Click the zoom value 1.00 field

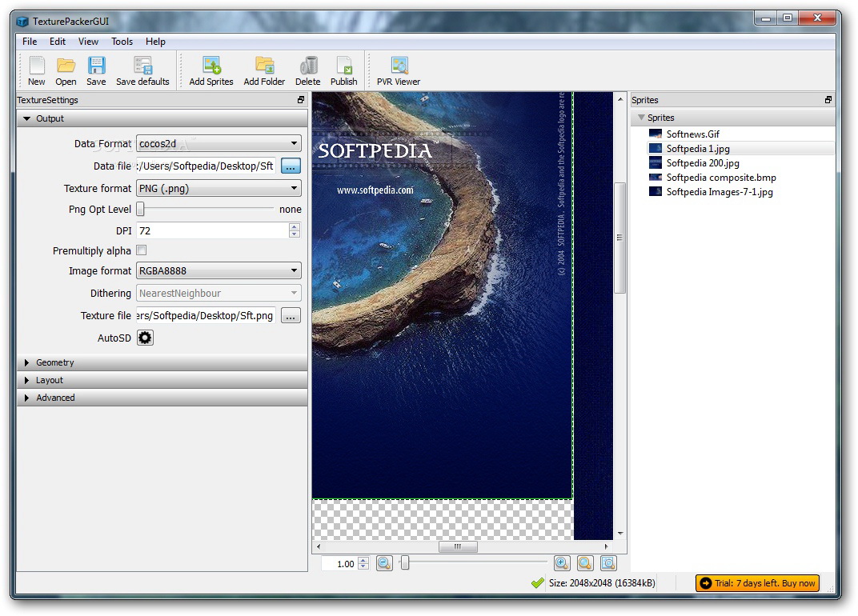point(340,563)
